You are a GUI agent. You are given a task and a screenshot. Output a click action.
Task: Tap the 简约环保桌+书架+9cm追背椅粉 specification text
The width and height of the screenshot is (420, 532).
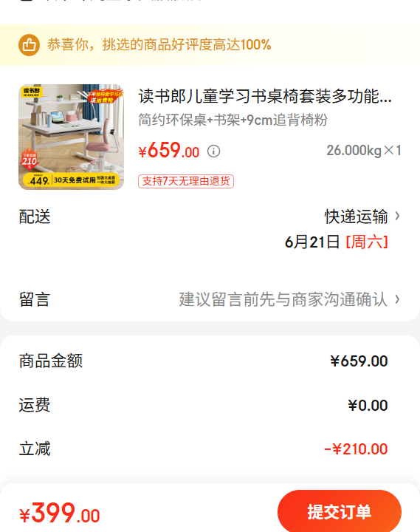click(x=233, y=120)
